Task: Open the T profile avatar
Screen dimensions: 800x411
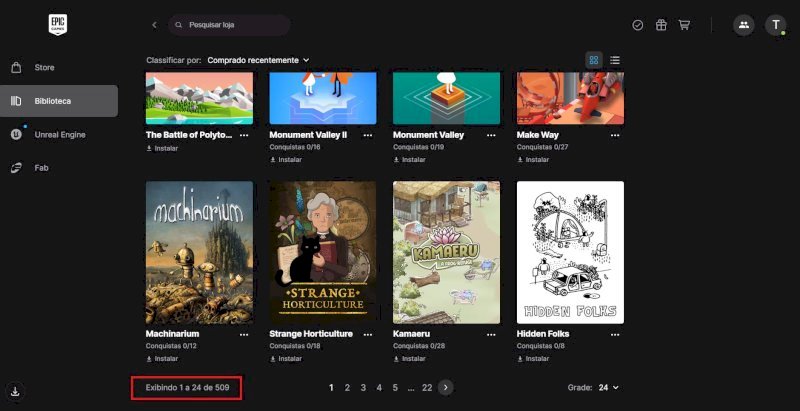Action: (776, 25)
